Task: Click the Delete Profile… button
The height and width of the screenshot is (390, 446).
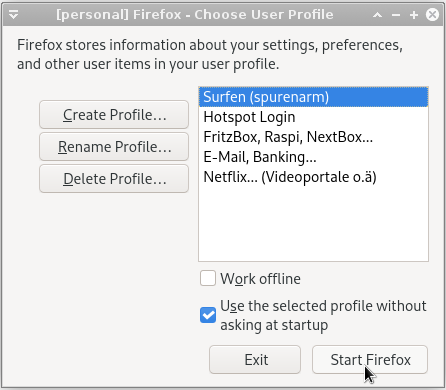Action: coord(114,179)
